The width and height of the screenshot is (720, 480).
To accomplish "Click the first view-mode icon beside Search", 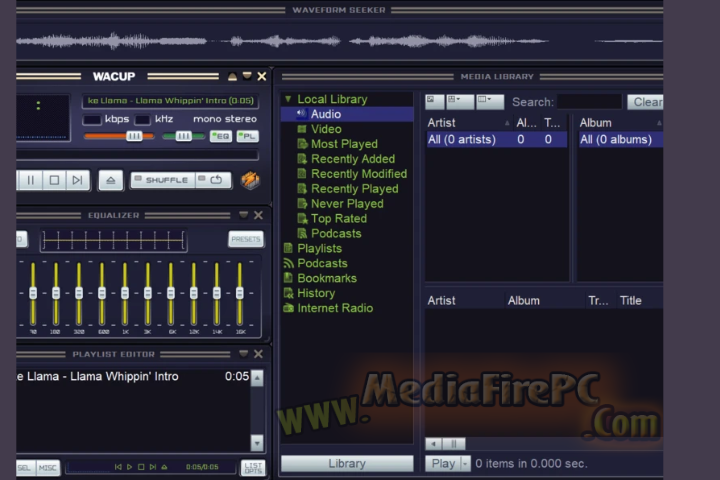I will click(x=434, y=102).
